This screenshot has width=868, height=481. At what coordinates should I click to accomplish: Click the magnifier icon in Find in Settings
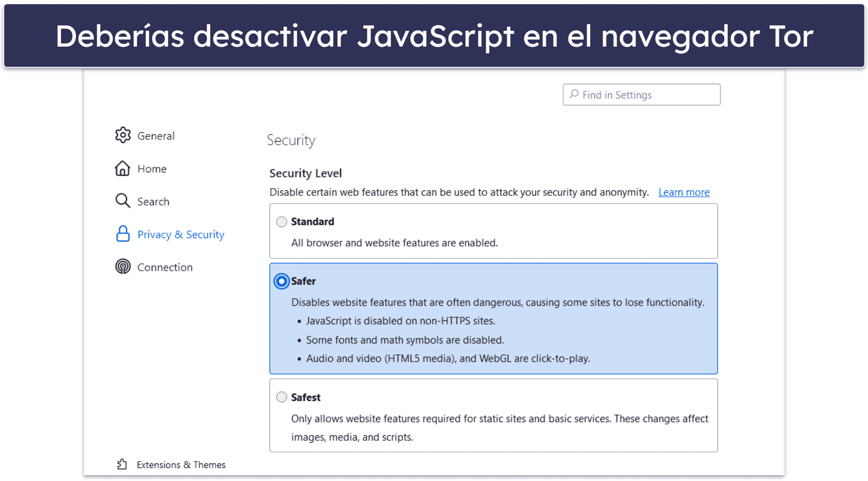[574, 94]
